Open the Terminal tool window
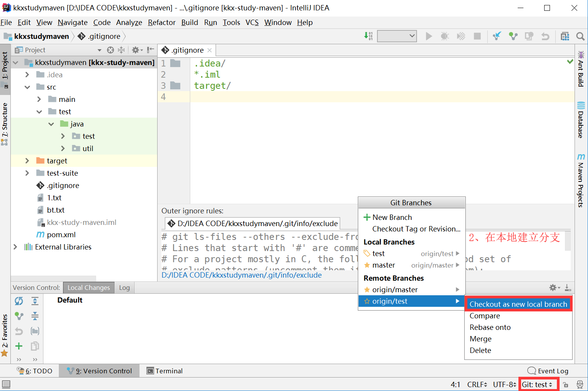This screenshot has width=588, height=391. [164, 371]
